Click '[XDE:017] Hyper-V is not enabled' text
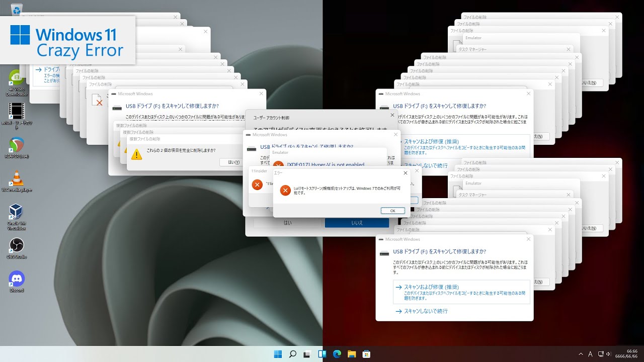Screen dimensions: 644x362 326,164
